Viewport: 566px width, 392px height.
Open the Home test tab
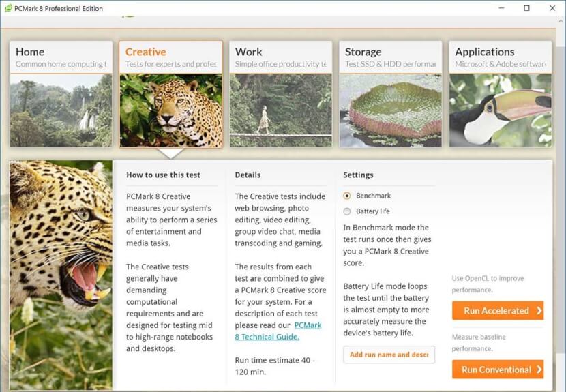61,57
